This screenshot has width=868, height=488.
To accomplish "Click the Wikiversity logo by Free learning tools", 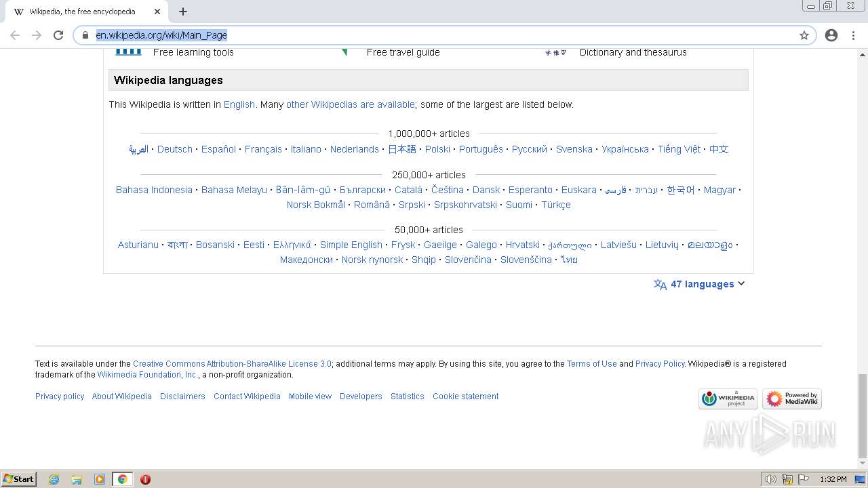I will 128,52.
